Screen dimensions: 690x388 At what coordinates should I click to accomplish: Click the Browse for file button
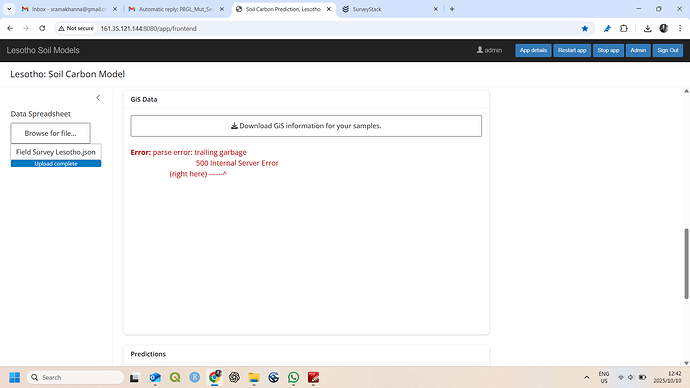click(51, 133)
